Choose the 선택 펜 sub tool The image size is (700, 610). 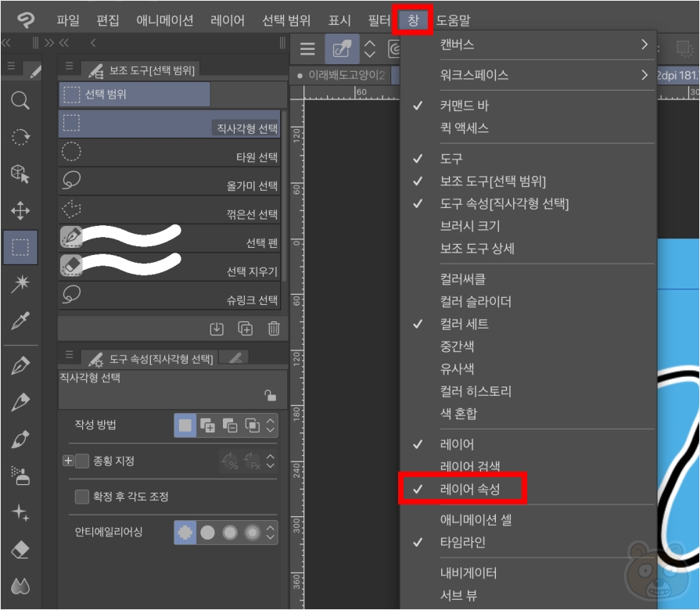click(x=170, y=239)
